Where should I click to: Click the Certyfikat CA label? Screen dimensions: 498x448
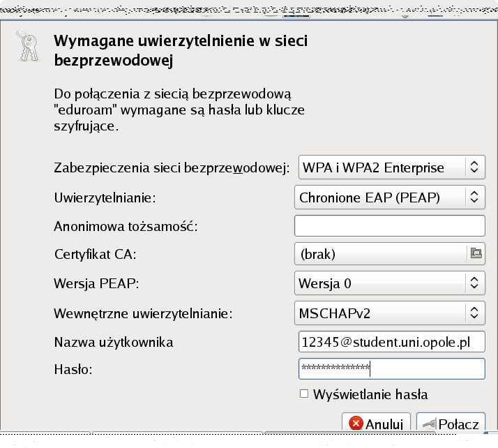tap(95, 254)
